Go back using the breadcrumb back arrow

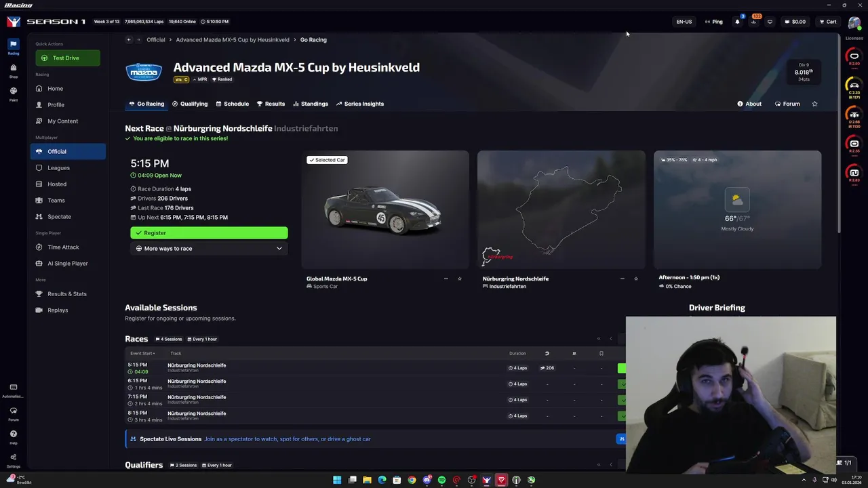coord(128,39)
